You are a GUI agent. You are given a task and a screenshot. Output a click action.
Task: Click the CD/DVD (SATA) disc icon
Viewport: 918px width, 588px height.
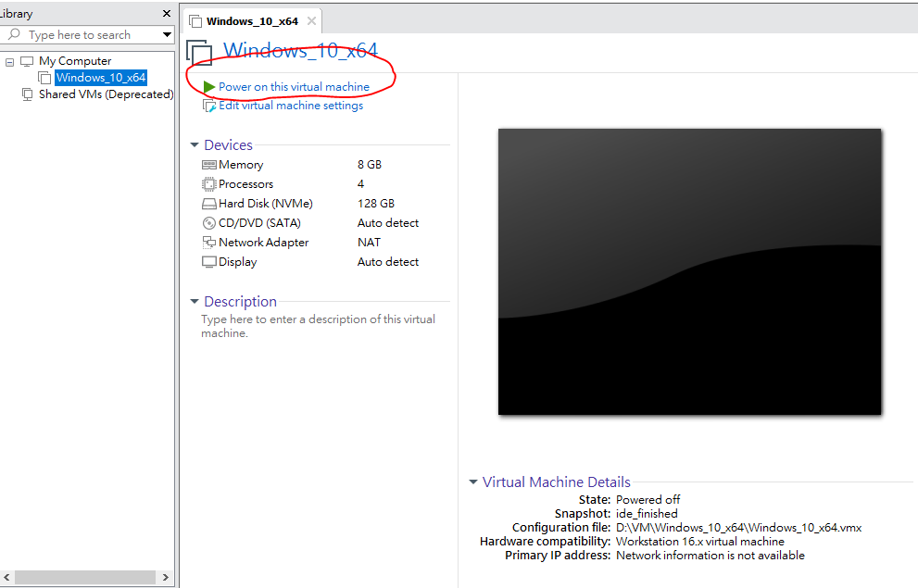(x=209, y=223)
